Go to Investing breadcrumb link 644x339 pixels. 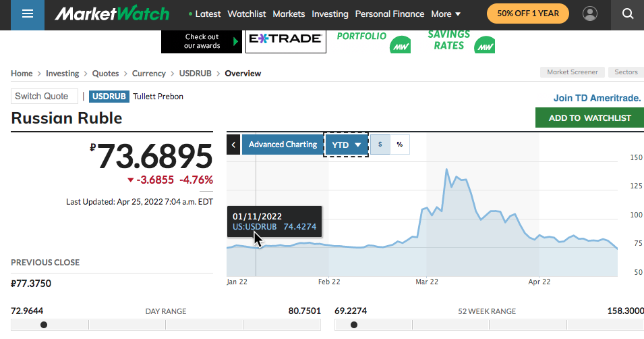63,74
